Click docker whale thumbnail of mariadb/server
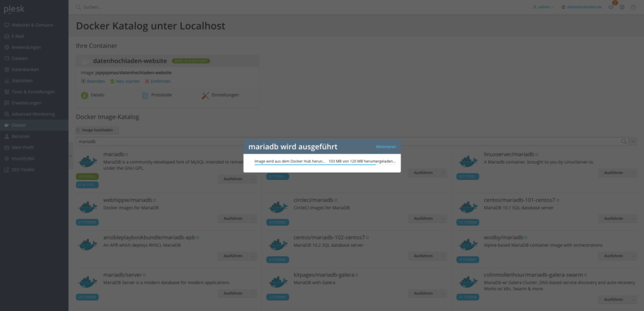Viewport: 644px width, 311px height. [87, 282]
